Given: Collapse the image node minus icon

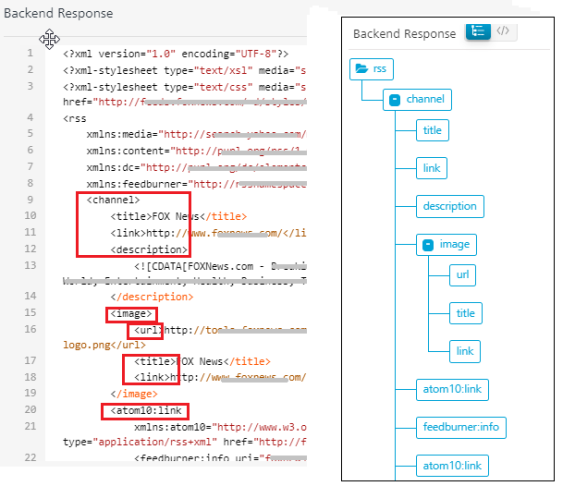Looking at the screenshot, I should (x=428, y=245).
